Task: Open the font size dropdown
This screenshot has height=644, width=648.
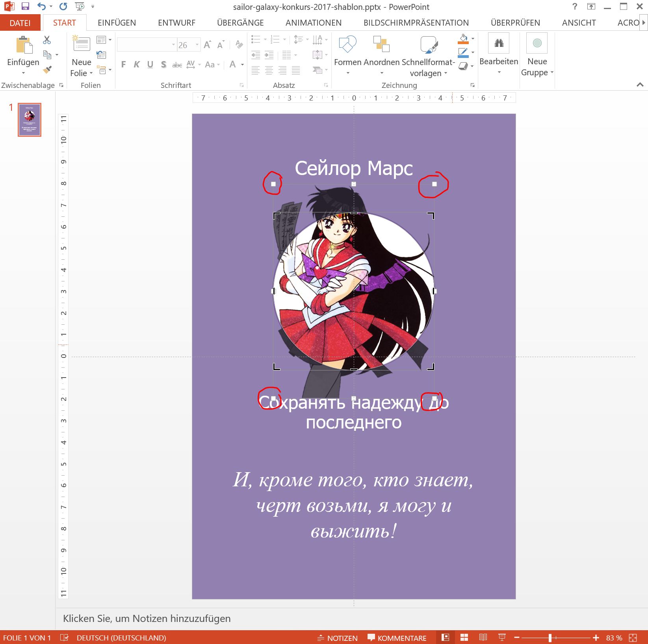Action: (x=197, y=45)
